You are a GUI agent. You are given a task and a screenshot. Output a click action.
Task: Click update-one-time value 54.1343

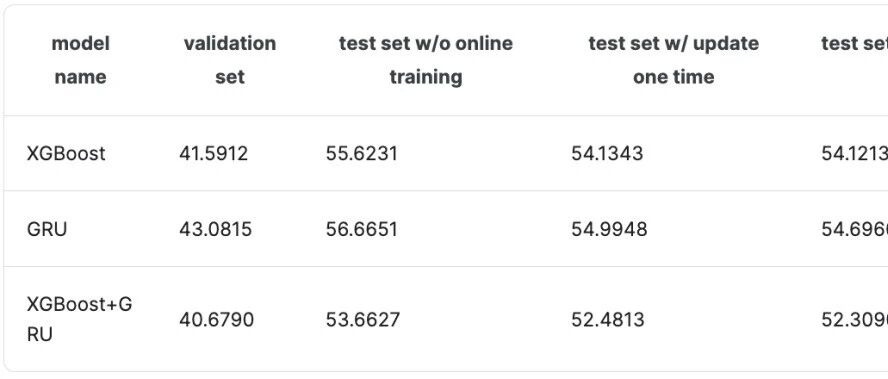pos(607,154)
